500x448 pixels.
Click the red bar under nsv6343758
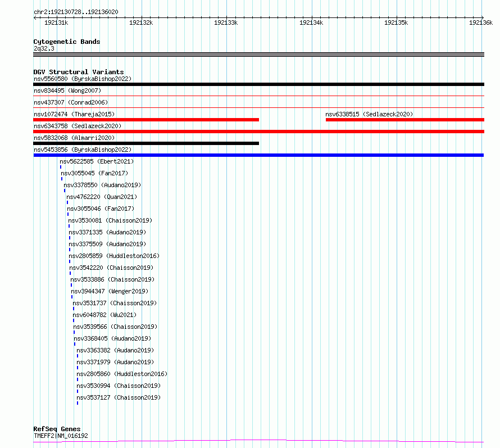click(x=258, y=132)
